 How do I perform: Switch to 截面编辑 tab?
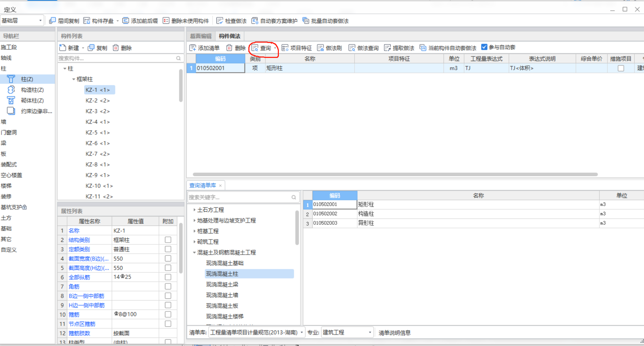coord(201,36)
